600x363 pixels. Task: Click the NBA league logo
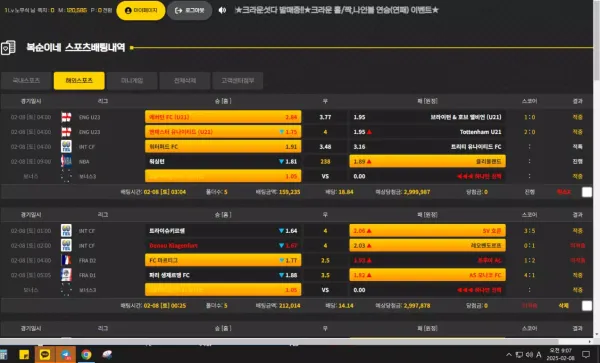pos(66,161)
